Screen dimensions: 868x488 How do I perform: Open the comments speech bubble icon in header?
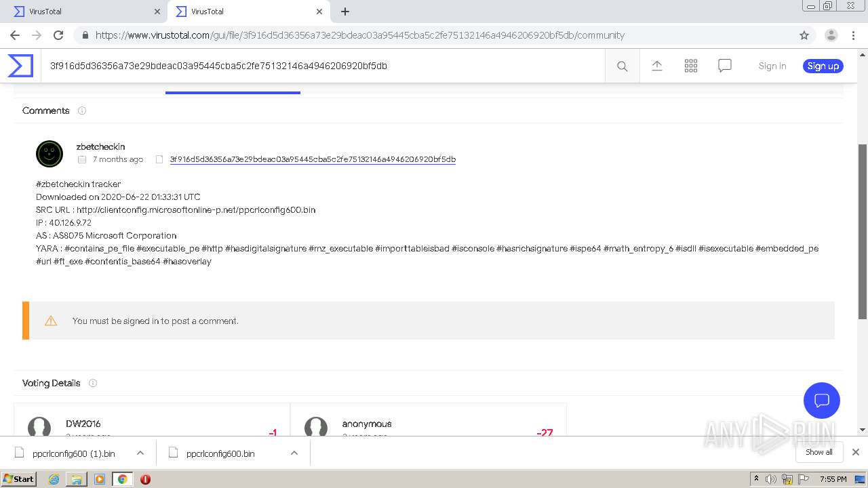coord(724,66)
